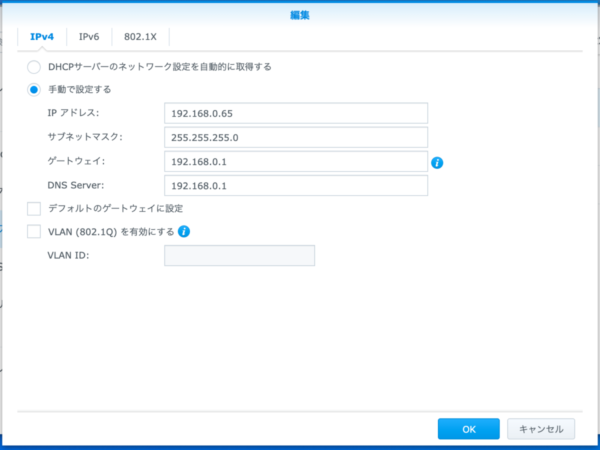Click the キャンセル button
Screen dimensions: 600x450
(541, 429)
